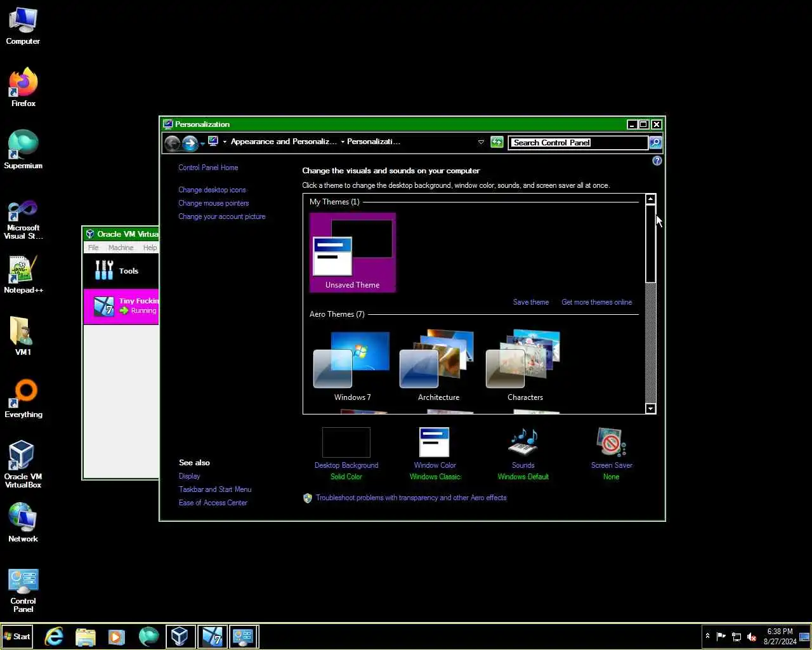This screenshot has height=650, width=812.
Task: Open Personalization help question mark
Action: (x=657, y=161)
